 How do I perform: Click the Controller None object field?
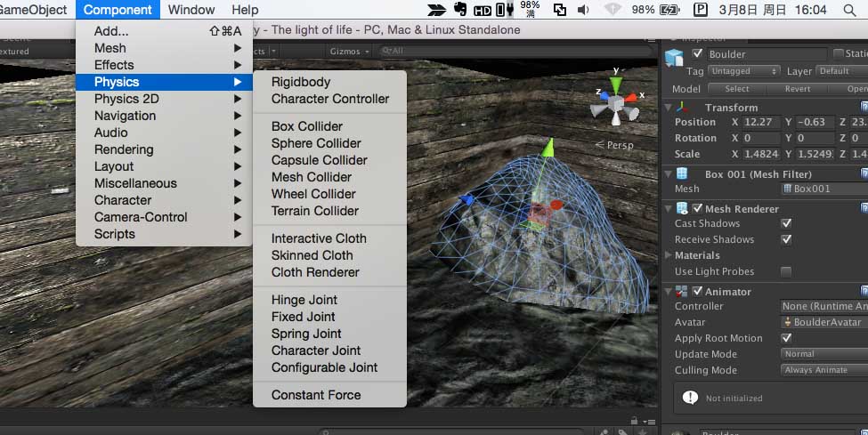[824, 306]
